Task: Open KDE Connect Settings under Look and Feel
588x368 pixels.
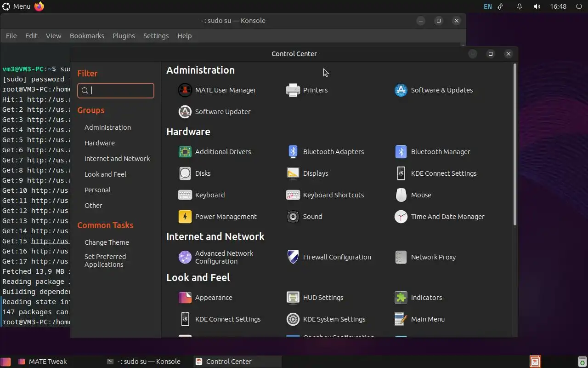Action: pyautogui.click(x=185, y=319)
